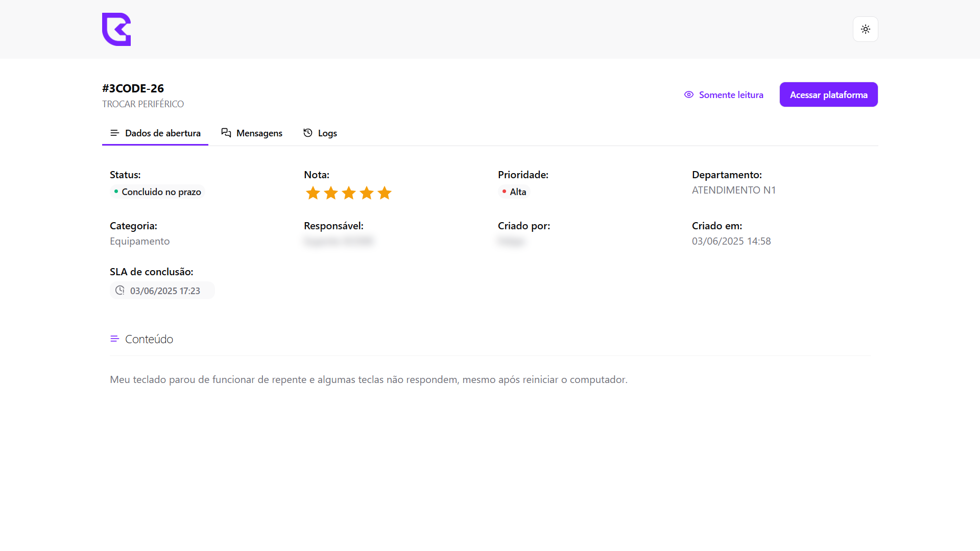Click the purple company logo
This screenshot has height=551, width=980.
tap(116, 29)
